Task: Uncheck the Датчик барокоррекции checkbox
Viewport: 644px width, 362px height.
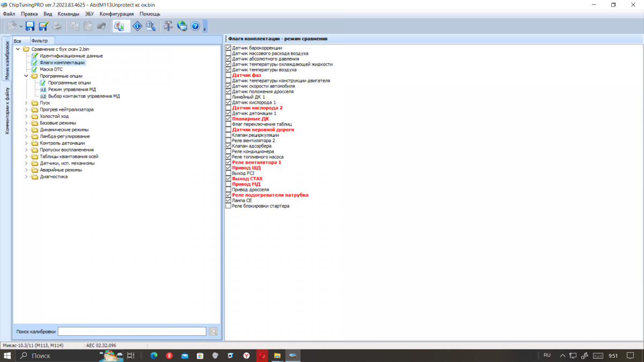Action: 228,48
